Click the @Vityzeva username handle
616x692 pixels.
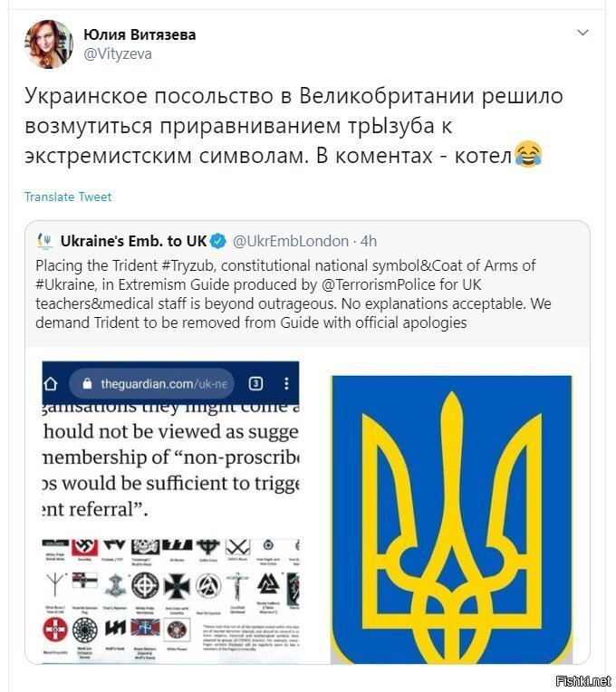point(118,53)
